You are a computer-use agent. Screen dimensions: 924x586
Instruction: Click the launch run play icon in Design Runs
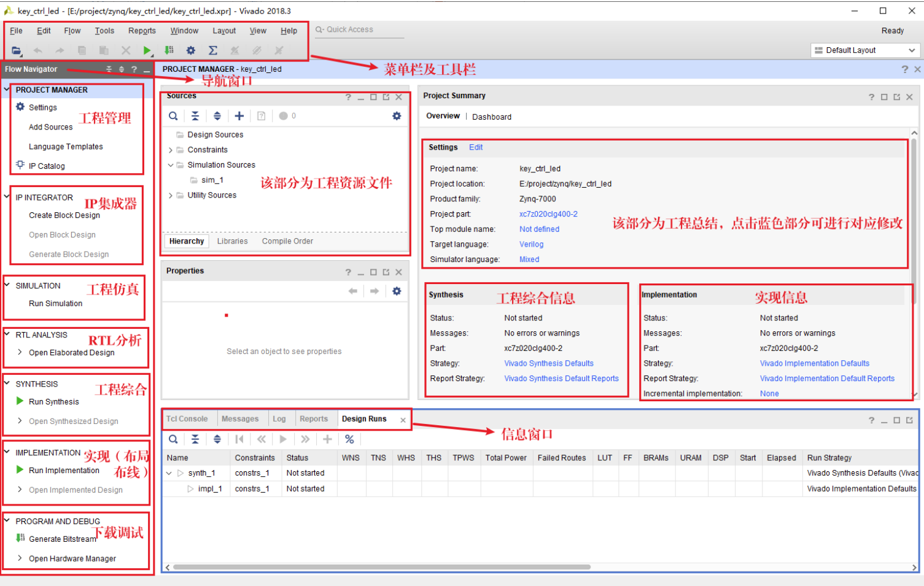click(x=283, y=439)
